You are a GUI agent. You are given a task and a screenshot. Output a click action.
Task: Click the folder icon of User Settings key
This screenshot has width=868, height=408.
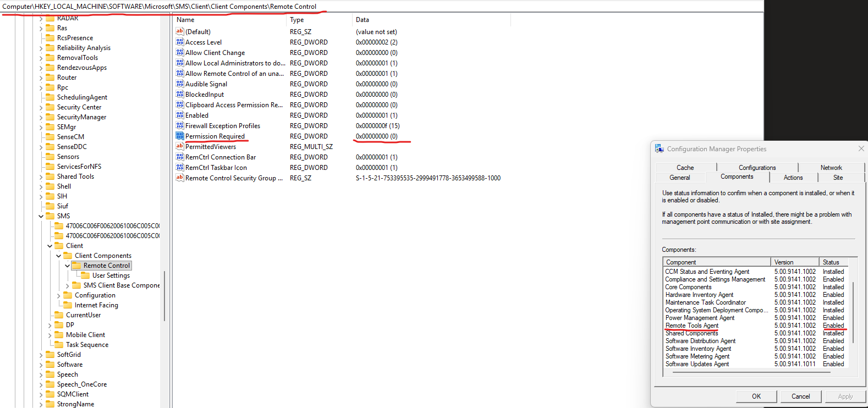click(85, 275)
